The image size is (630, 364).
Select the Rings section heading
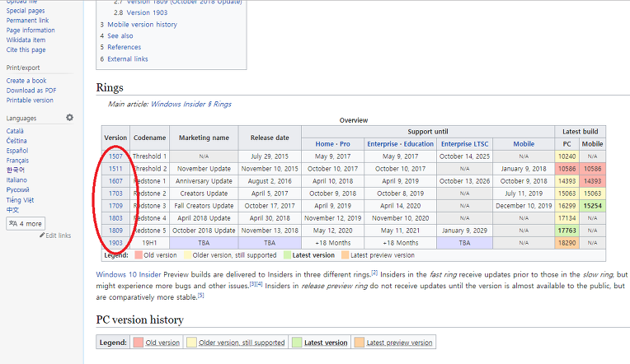pyautogui.click(x=110, y=88)
